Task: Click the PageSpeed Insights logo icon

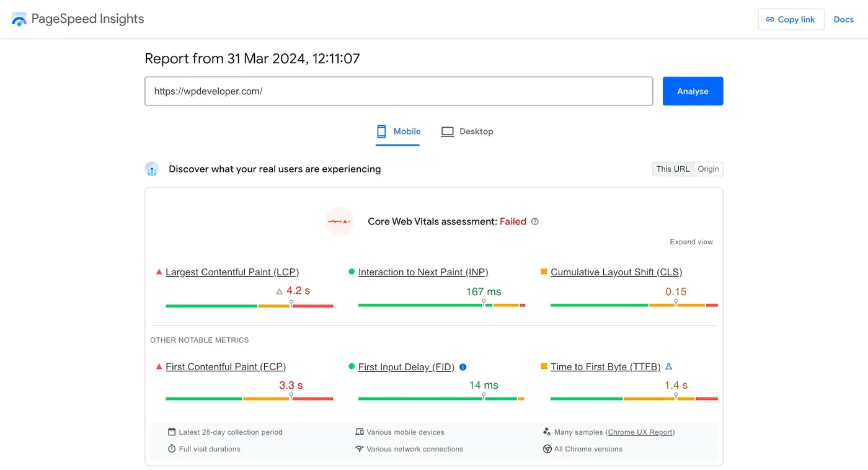Action: [x=19, y=19]
